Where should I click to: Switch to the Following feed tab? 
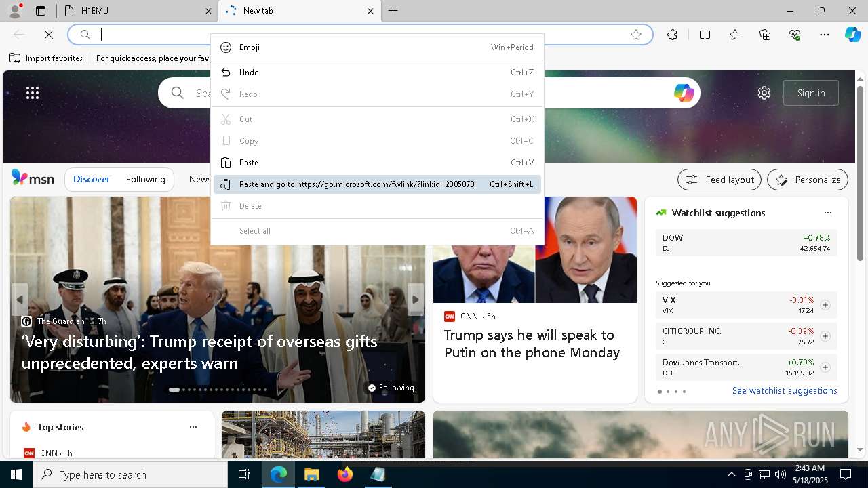pyautogui.click(x=145, y=179)
